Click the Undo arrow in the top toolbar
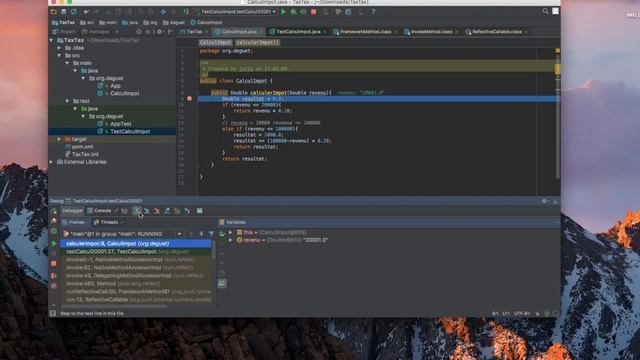This screenshot has width=640, height=360. [86, 12]
